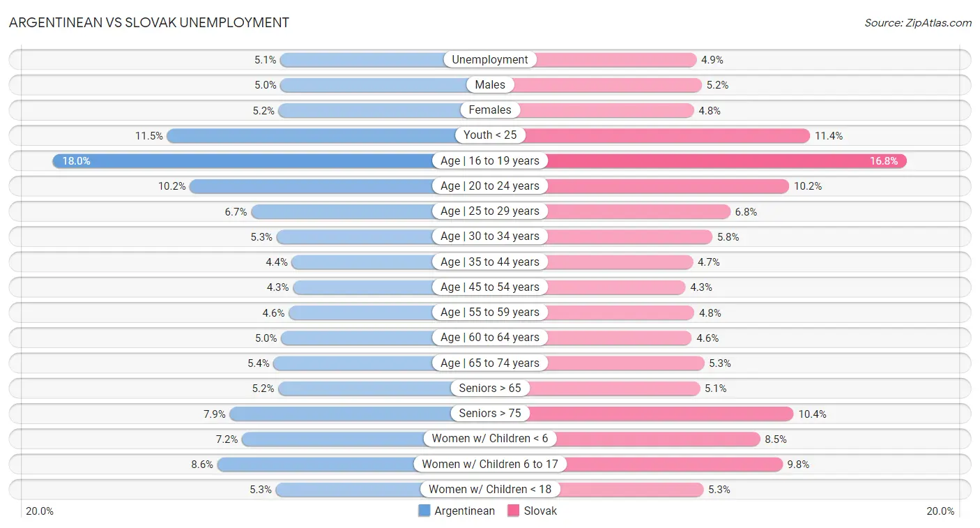This screenshot has width=980, height=528.
Task: Click the Age | 20 to 24 years label
Action: (490, 186)
